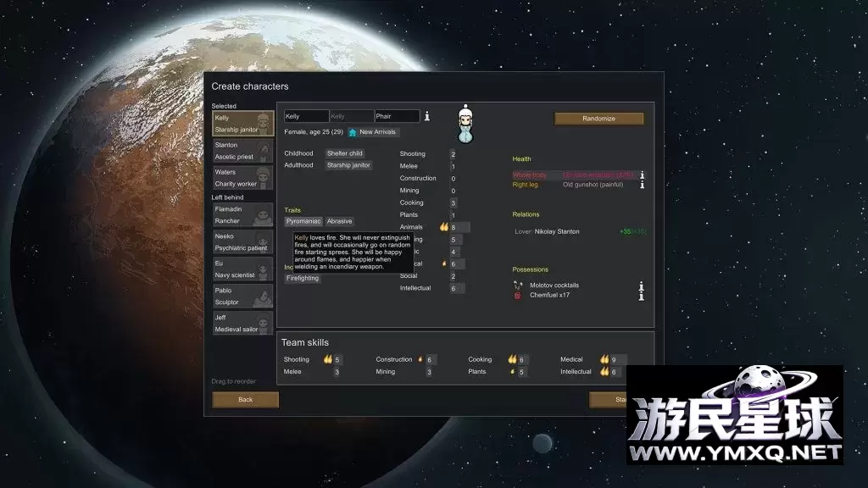The width and height of the screenshot is (868, 488).
Task: Click the Social skill value 2
Action: (x=453, y=276)
